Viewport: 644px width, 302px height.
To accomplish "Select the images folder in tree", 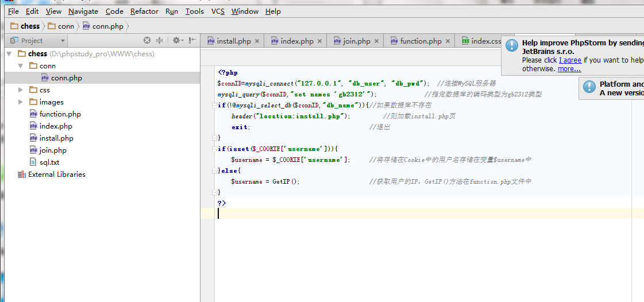I will coord(51,102).
